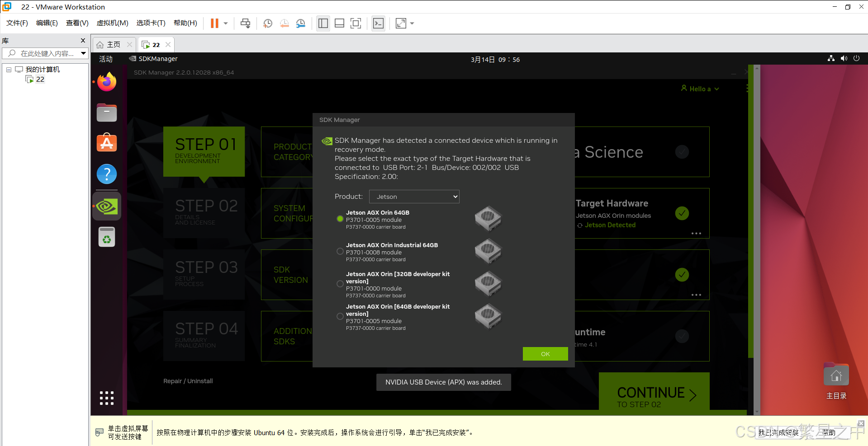Collapse the 我的计算机 tree node

[x=9, y=70]
